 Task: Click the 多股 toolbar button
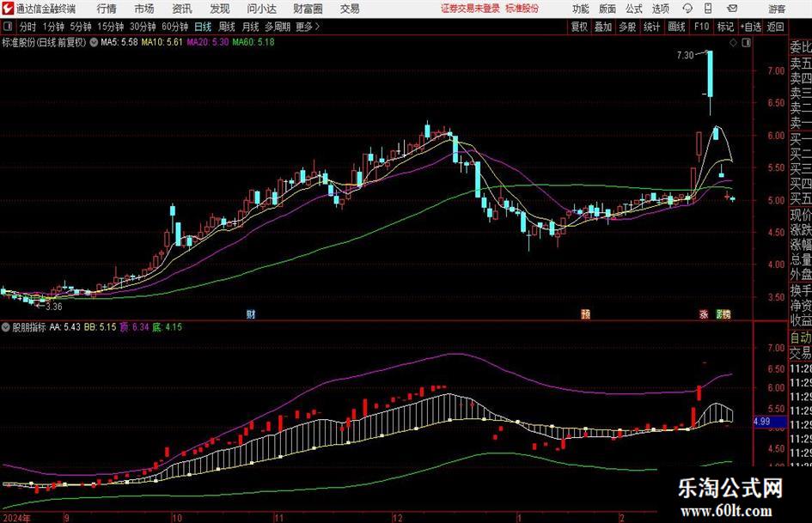pos(627,27)
